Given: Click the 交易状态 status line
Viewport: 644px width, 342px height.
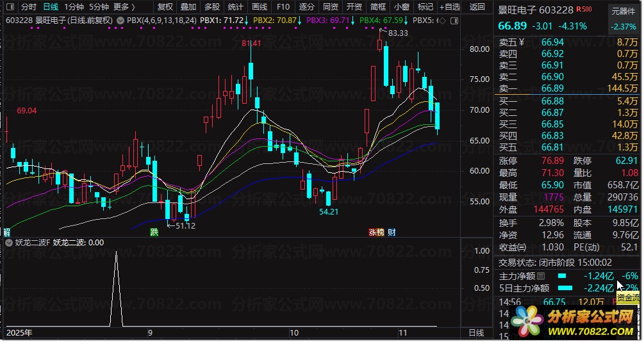Looking at the screenshot, I should click(555, 263).
